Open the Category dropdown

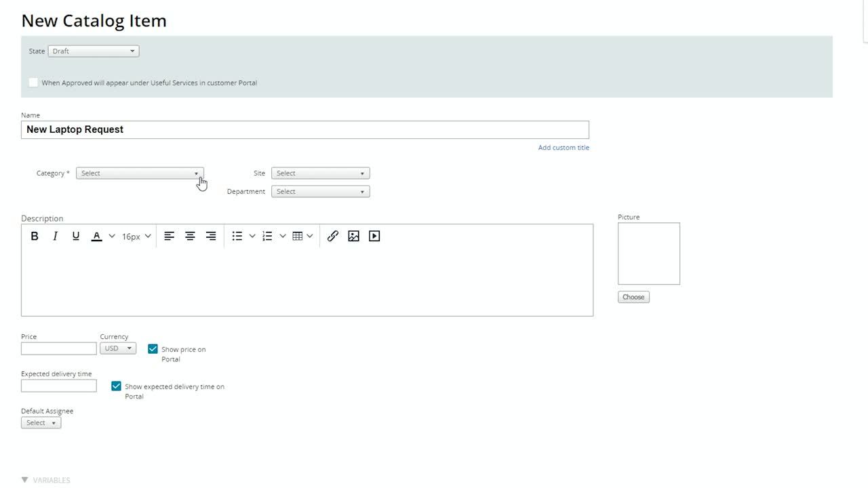140,174
